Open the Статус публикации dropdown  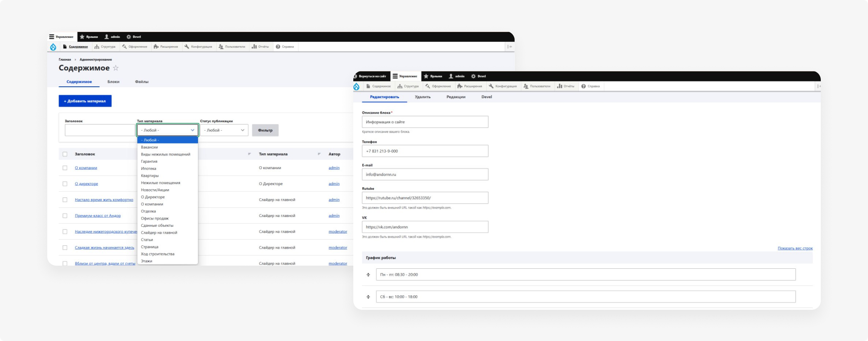224,130
